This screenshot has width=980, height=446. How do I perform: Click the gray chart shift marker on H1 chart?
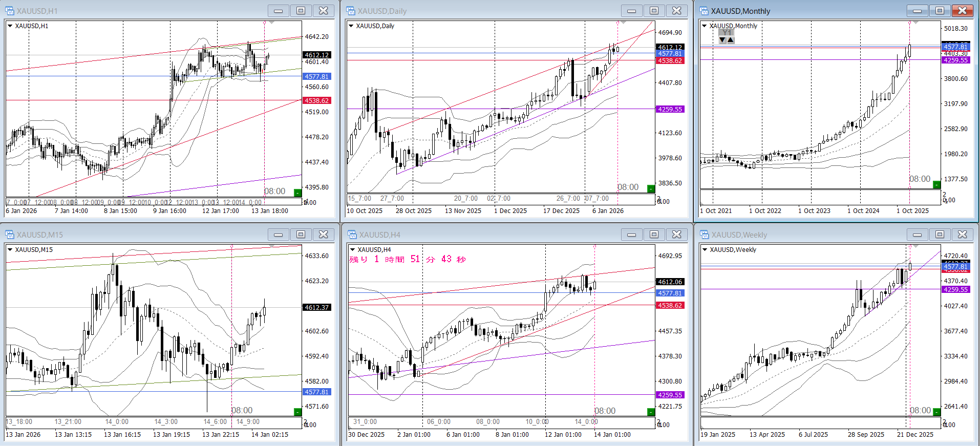[271, 23]
